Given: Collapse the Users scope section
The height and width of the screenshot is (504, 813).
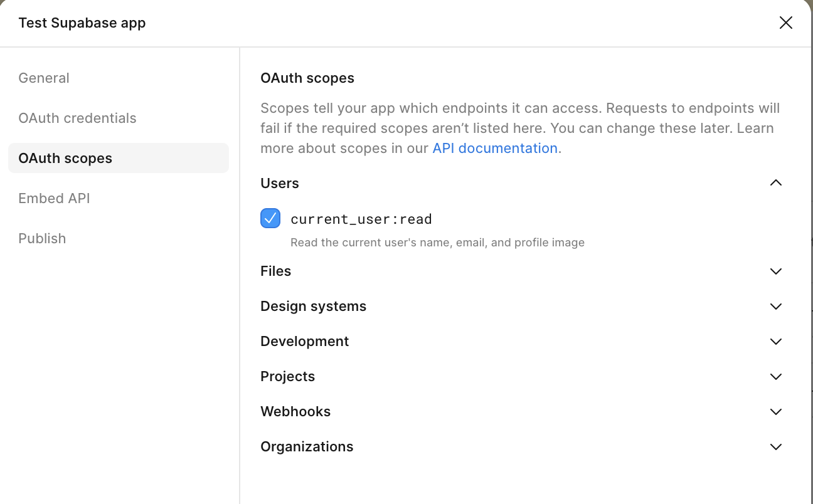Looking at the screenshot, I should point(776,182).
